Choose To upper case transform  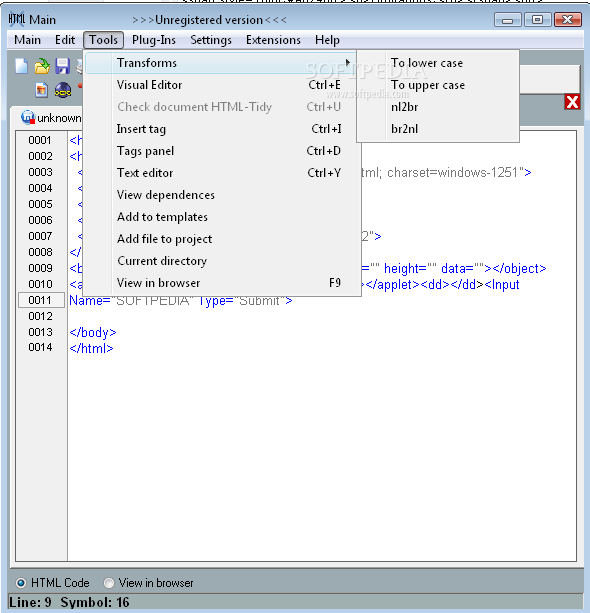438,85
